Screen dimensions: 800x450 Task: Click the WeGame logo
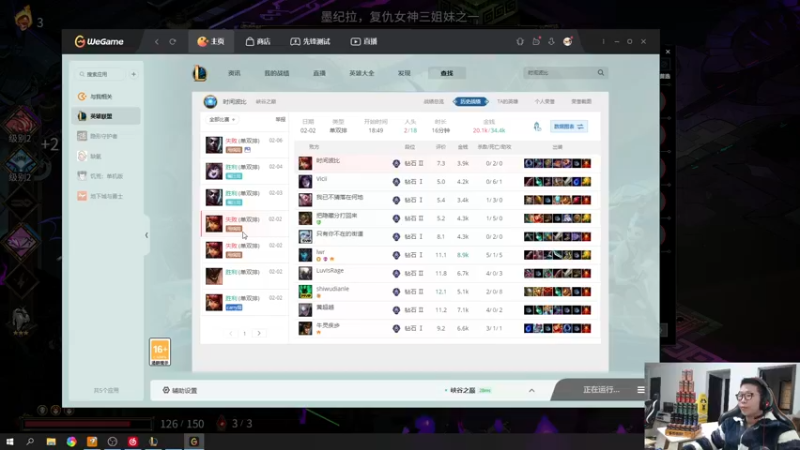(99, 41)
